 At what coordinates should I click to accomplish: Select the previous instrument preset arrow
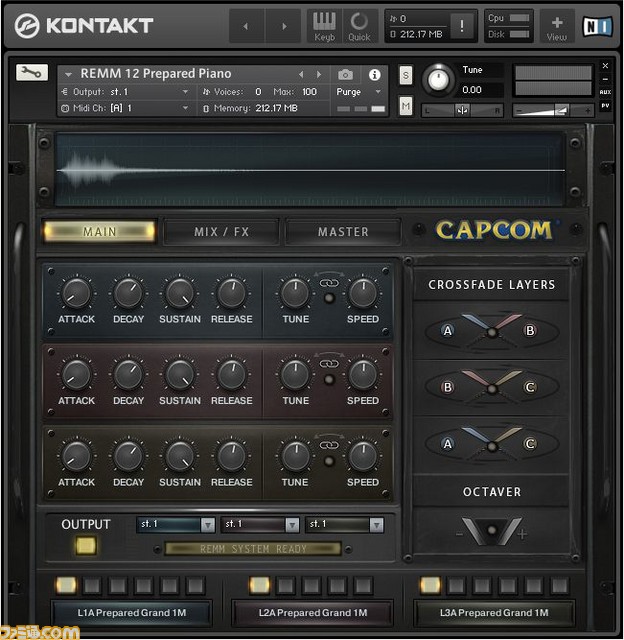[x=301, y=75]
